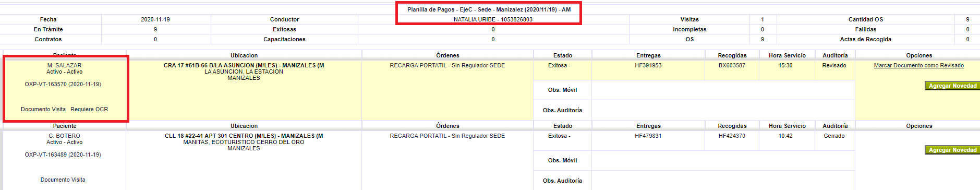
Task: Open Documento Visita link for M. Salazar
Action: (43, 110)
